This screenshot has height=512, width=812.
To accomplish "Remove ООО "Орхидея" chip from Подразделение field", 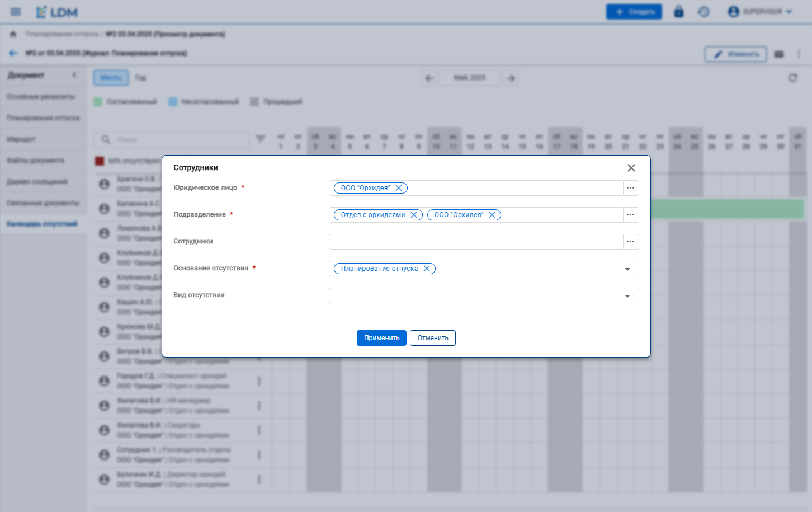I will pos(492,215).
